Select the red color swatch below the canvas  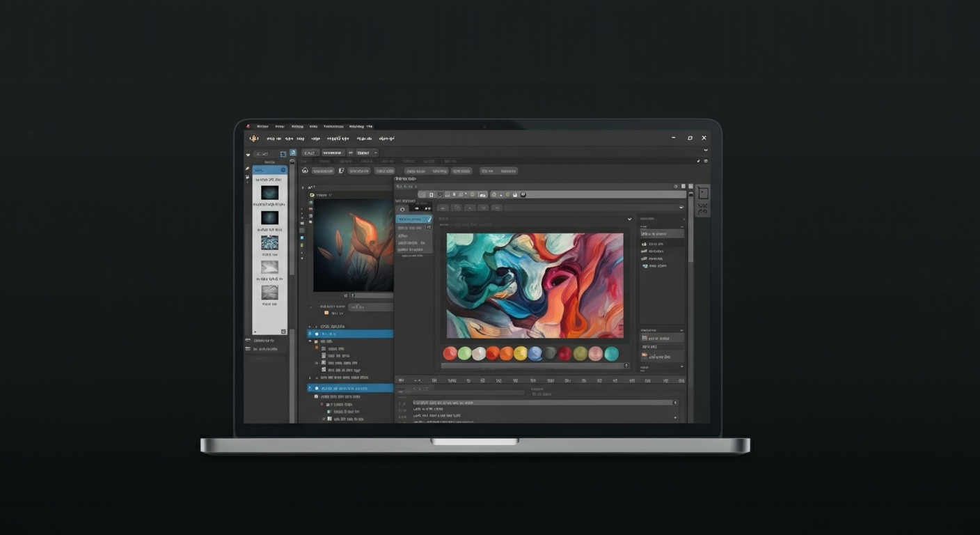coord(450,353)
